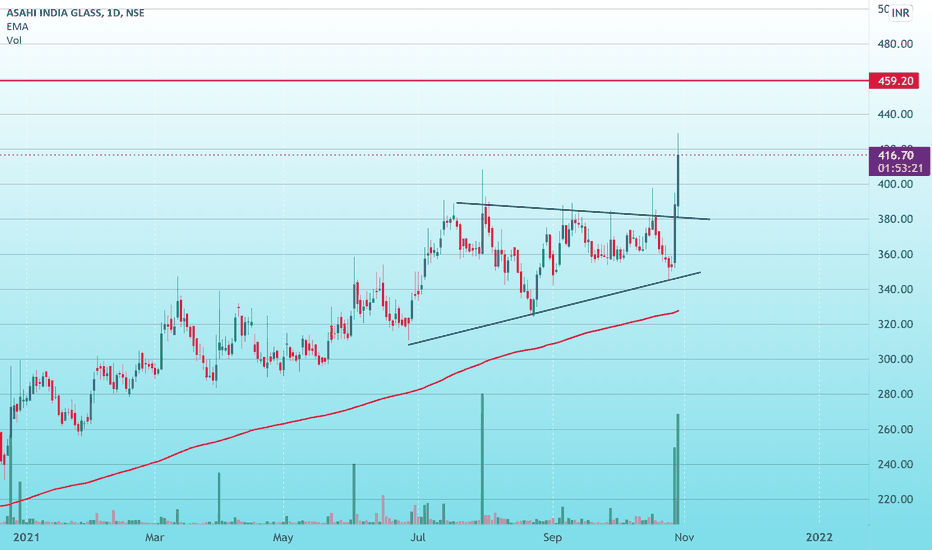932x550 pixels.
Task: Click the 240.00 price axis label
Action: tap(895, 464)
